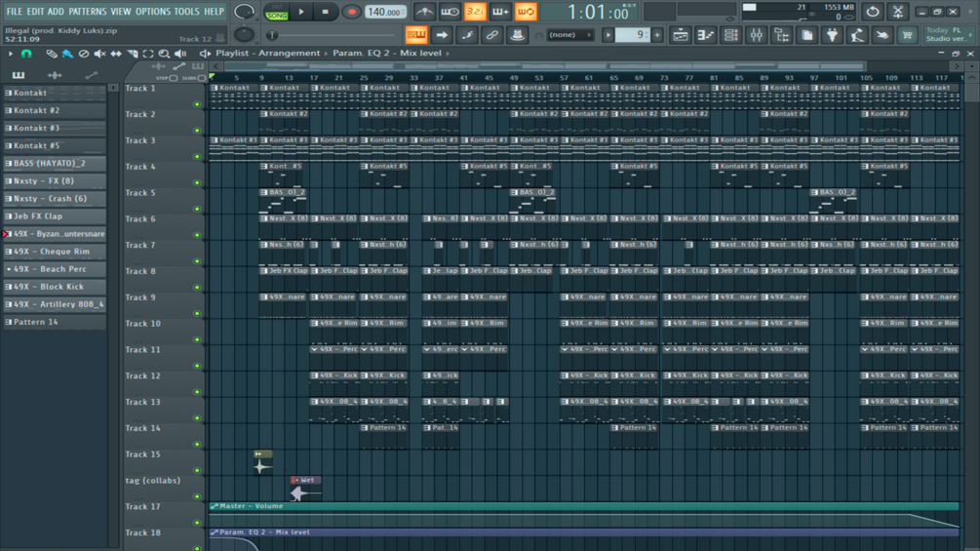The image size is (980, 551).
Task: Select Kontakt #2 in the pattern picker
Action: click(x=55, y=110)
